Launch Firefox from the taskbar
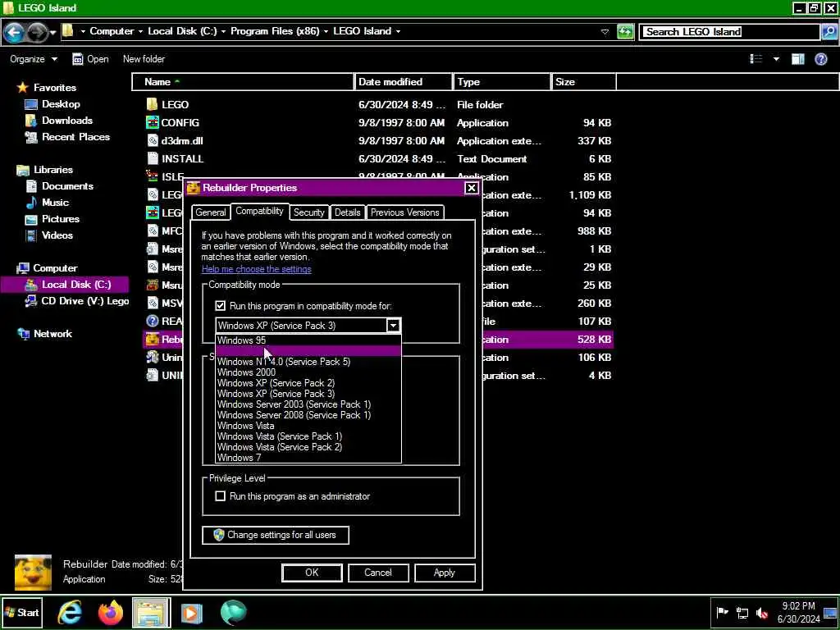 (x=111, y=613)
